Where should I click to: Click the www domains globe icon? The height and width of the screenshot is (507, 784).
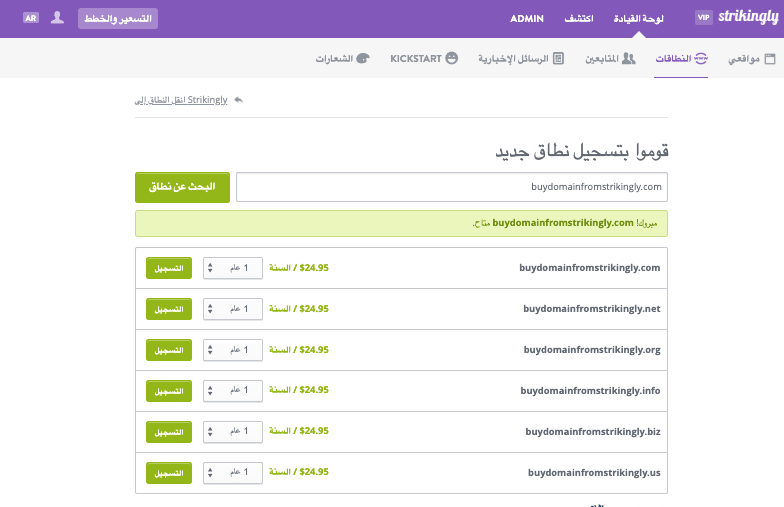[701, 58]
